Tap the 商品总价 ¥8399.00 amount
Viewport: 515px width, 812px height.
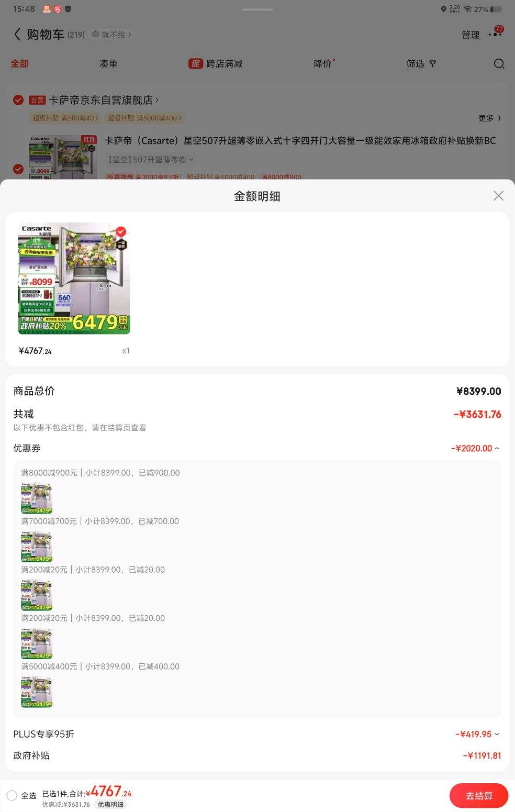pyautogui.click(x=479, y=392)
